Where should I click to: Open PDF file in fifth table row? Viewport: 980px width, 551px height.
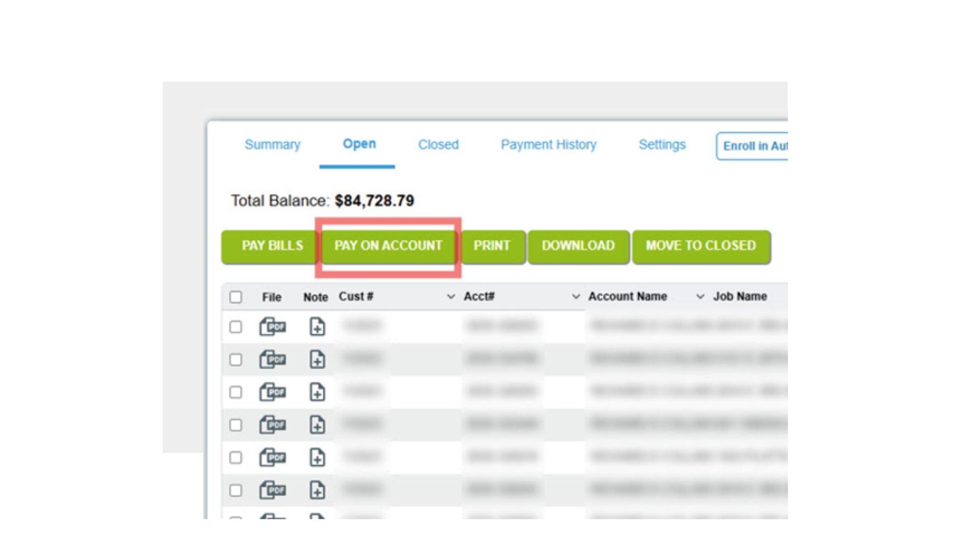click(x=273, y=457)
